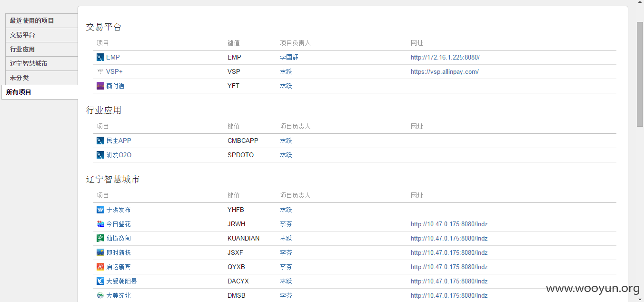Click the 辽宁智慧城市 section heading
644x302 pixels.
pos(113,180)
